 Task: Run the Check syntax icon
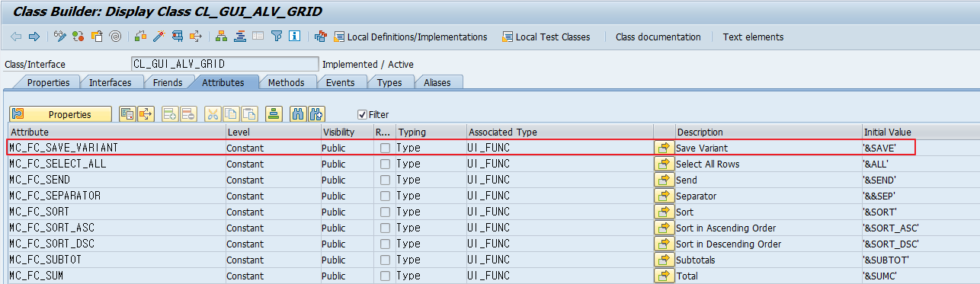[x=141, y=37]
